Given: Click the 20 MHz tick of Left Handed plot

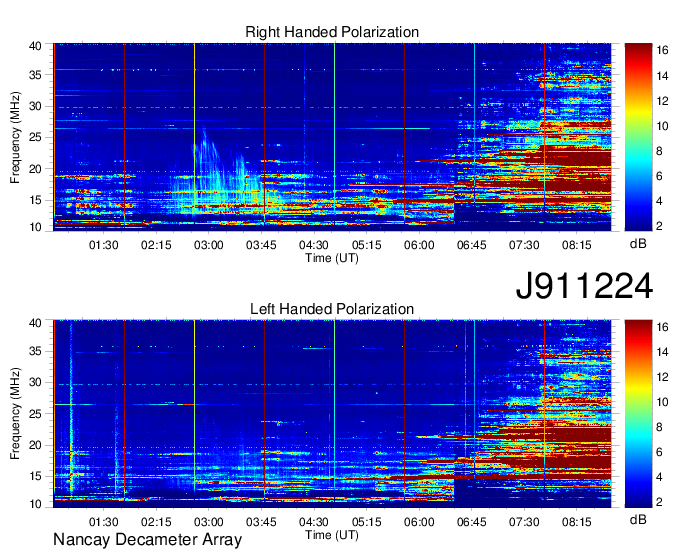Looking at the screenshot, I should pos(35,445).
